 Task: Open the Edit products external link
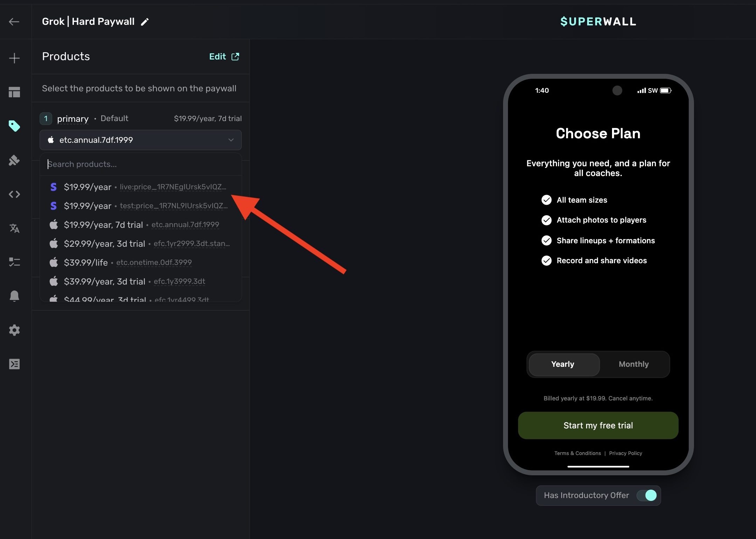pos(224,56)
